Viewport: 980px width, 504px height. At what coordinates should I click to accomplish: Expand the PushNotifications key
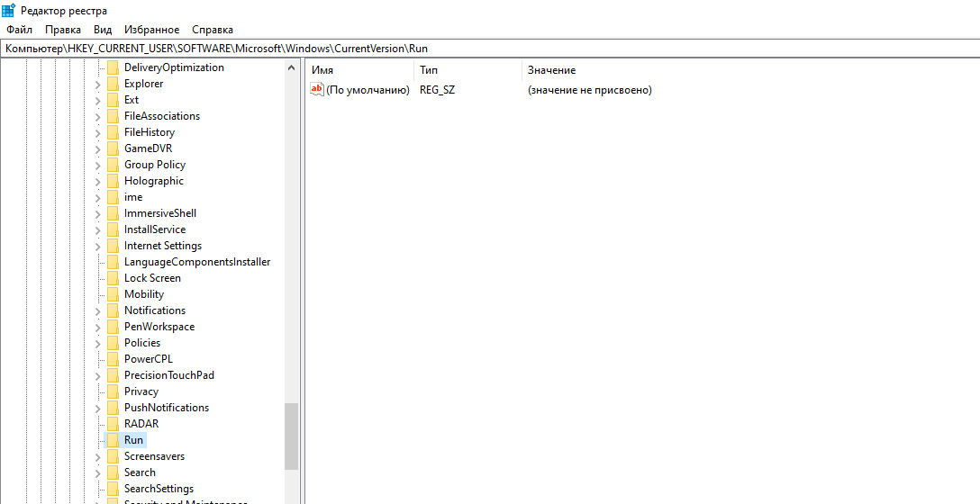[x=97, y=408]
